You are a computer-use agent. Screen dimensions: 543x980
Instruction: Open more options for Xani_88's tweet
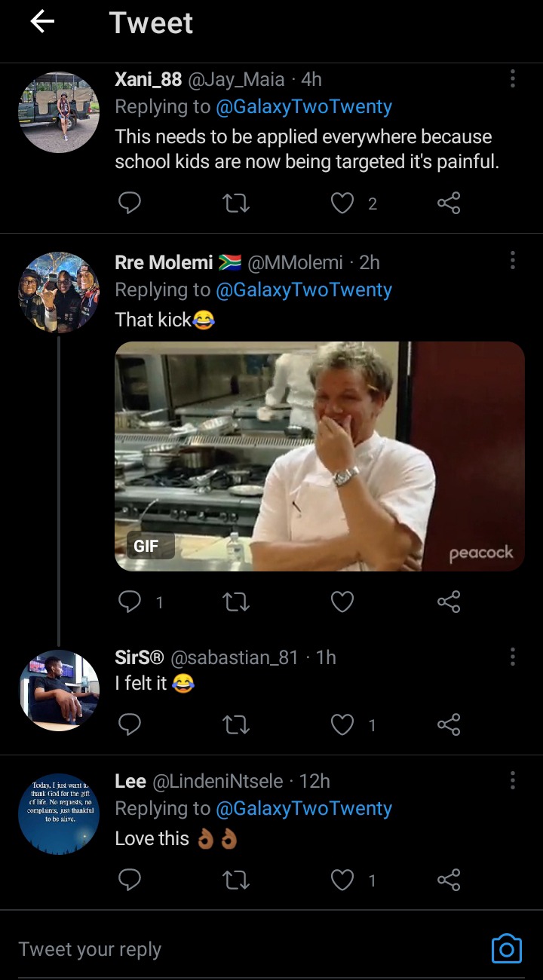click(513, 78)
